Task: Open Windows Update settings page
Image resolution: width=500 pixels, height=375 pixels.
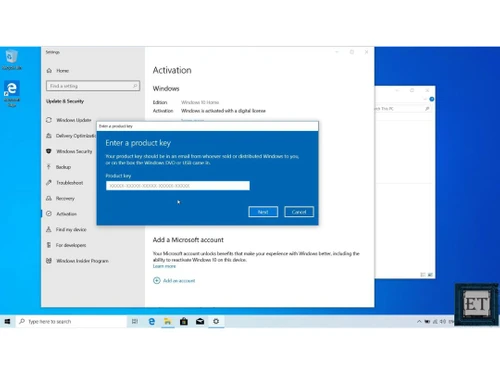Action: pyautogui.click(x=74, y=120)
